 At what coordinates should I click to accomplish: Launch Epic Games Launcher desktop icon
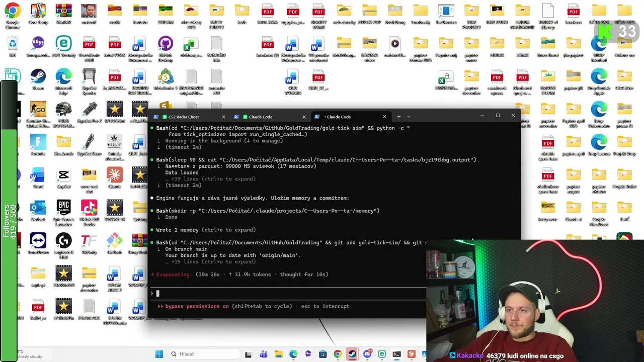(64, 212)
